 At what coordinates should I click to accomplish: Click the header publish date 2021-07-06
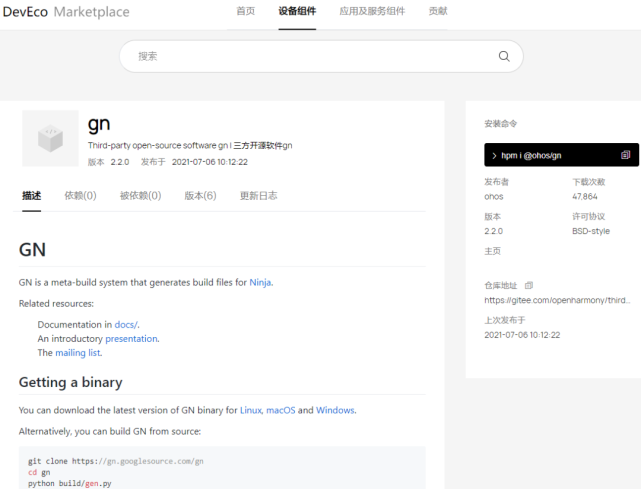pos(210,162)
